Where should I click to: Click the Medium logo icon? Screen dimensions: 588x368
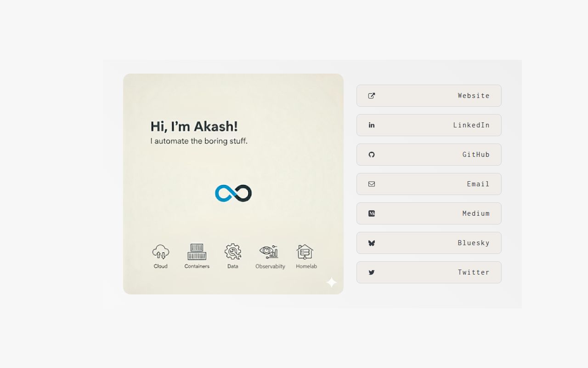coord(372,213)
